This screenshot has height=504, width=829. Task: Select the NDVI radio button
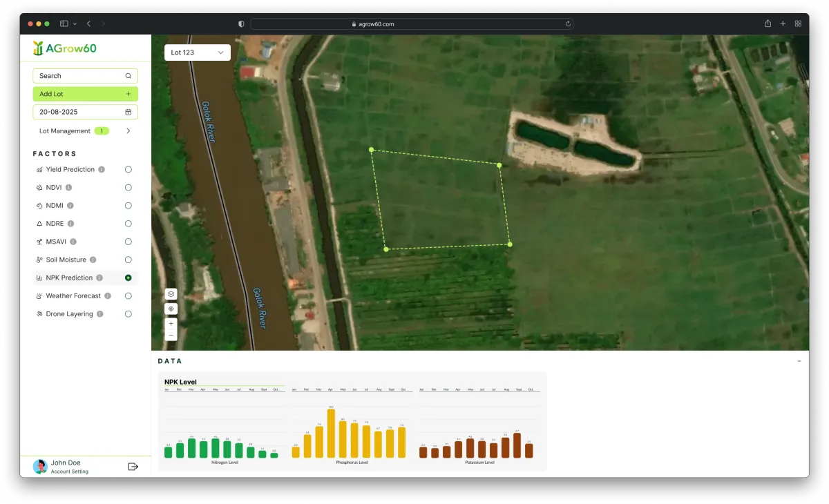tap(128, 188)
